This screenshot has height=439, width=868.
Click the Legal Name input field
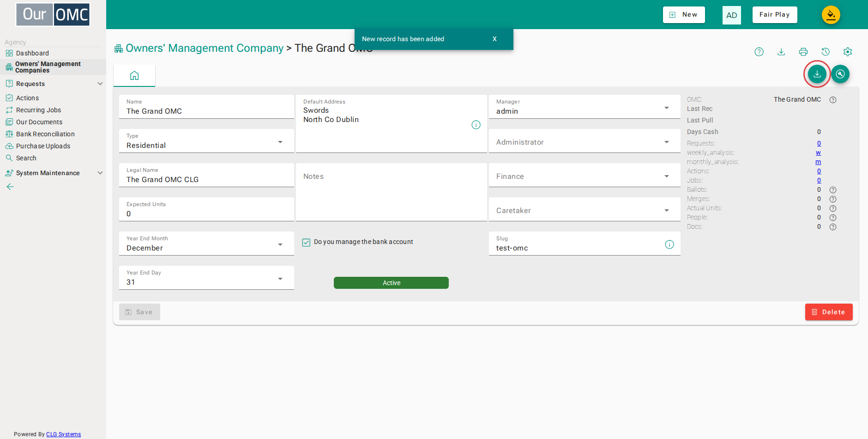206,175
